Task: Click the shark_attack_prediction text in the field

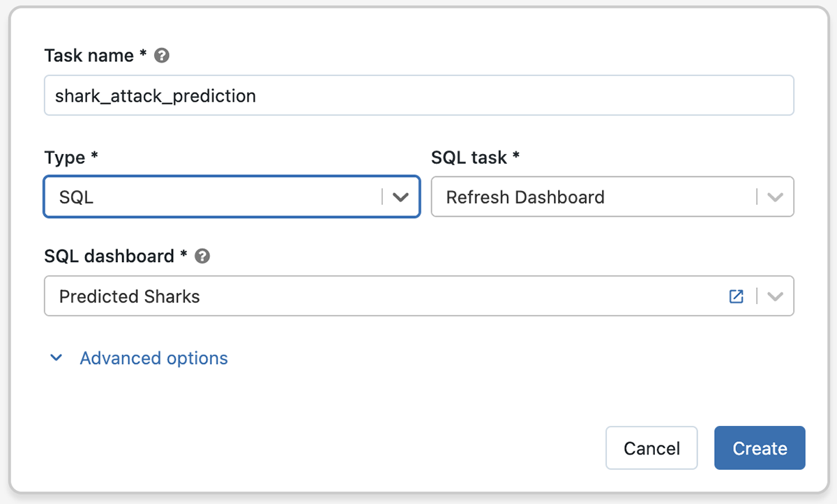Action: click(x=156, y=96)
